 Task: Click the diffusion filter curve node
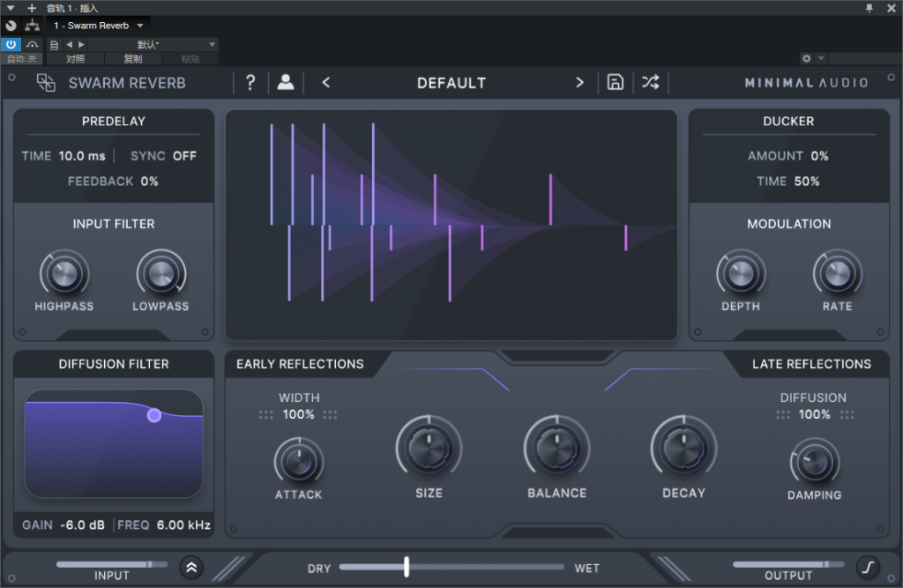coord(153,415)
